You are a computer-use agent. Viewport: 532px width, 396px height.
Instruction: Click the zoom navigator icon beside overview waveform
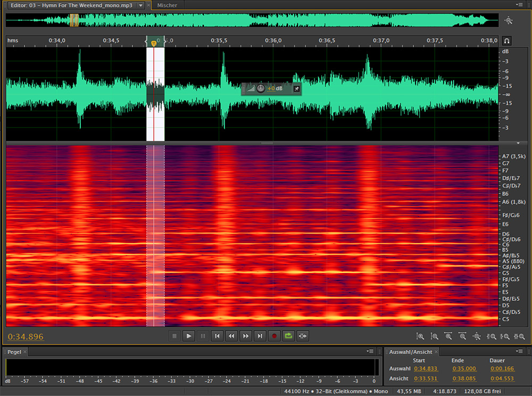[x=509, y=21]
